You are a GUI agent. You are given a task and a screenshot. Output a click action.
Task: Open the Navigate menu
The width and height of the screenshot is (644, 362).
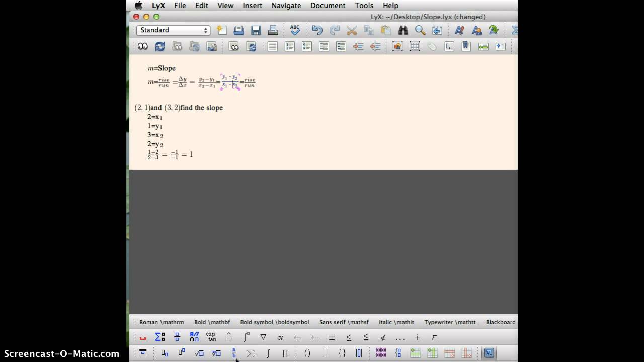pyautogui.click(x=286, y=6)
